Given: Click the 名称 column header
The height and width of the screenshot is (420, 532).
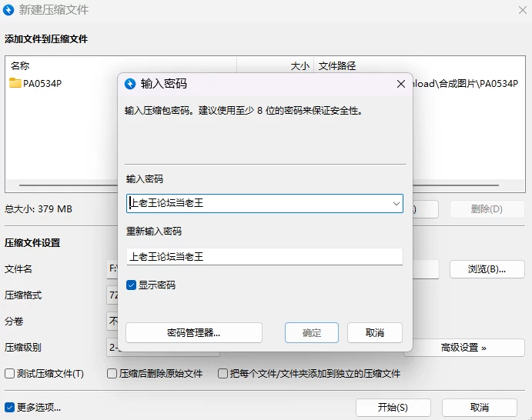Looking at the screenshot, I should [x=20, y=65].
